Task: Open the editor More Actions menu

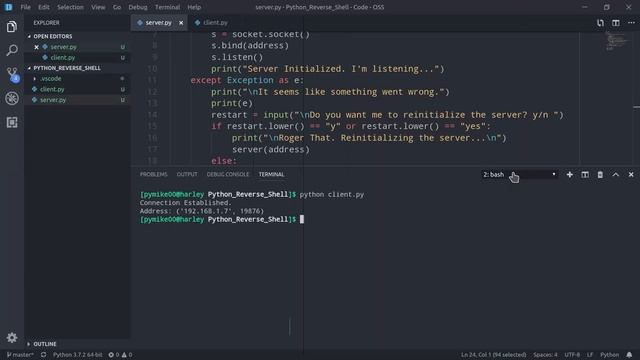Action: [631, 23]
